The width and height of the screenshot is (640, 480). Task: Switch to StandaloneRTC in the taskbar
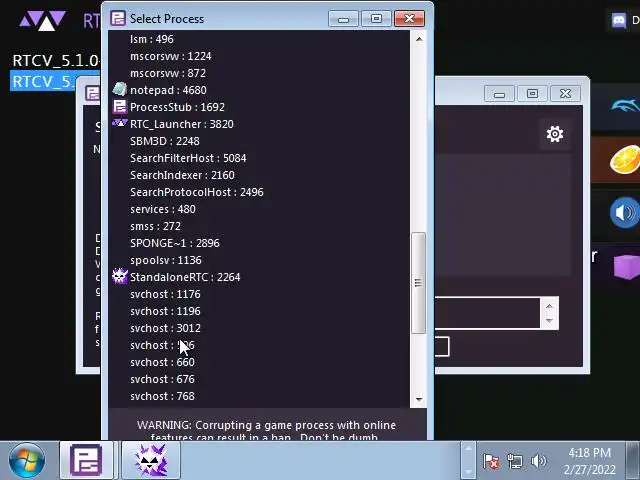click(x=151, y=460)
